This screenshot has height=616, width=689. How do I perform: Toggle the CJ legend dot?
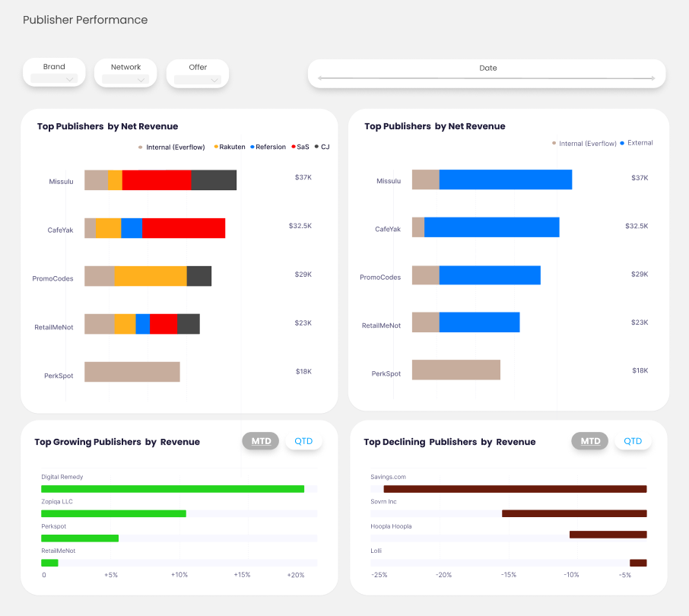(317, 147)
